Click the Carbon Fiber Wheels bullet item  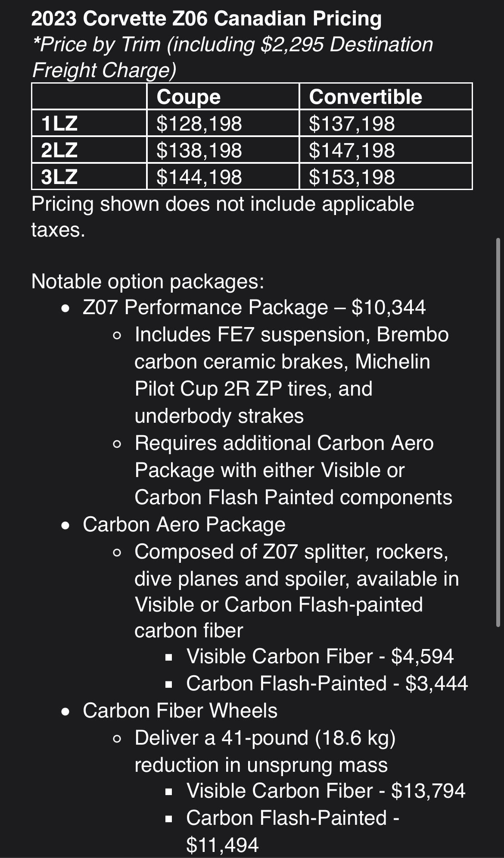180,711
